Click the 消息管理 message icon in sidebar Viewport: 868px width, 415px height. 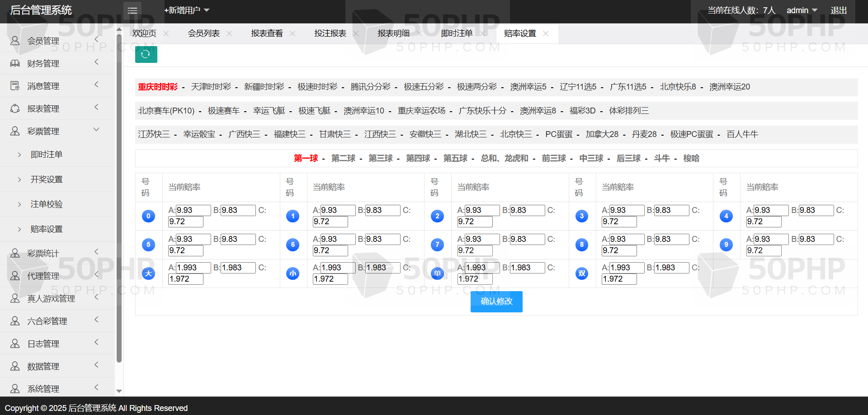tap(15, 86)
